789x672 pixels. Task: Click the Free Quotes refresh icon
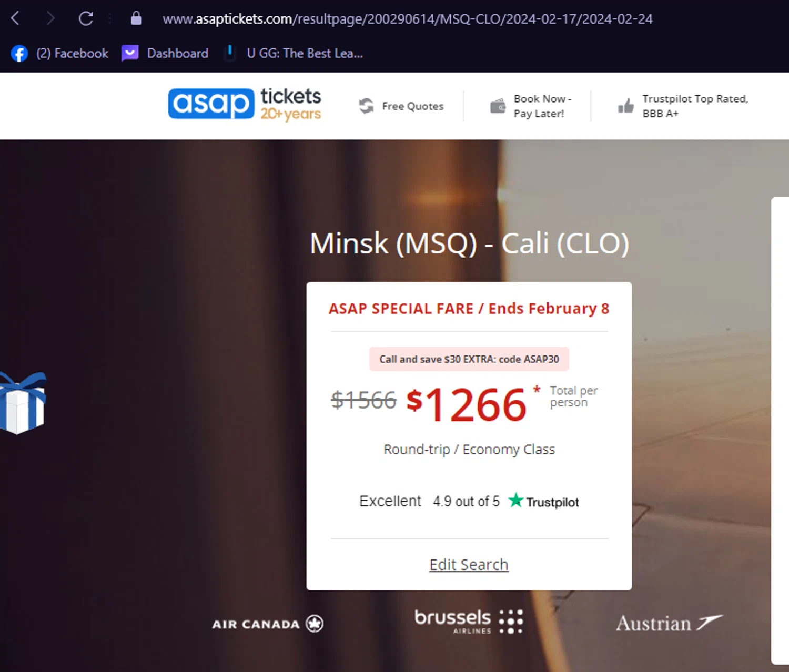pos(366,106)
